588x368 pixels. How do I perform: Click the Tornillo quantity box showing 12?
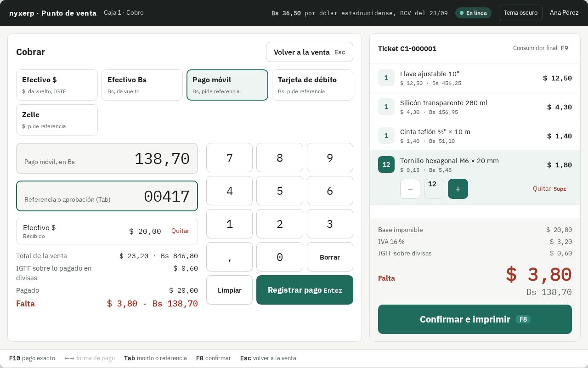[x=434, y=189]
